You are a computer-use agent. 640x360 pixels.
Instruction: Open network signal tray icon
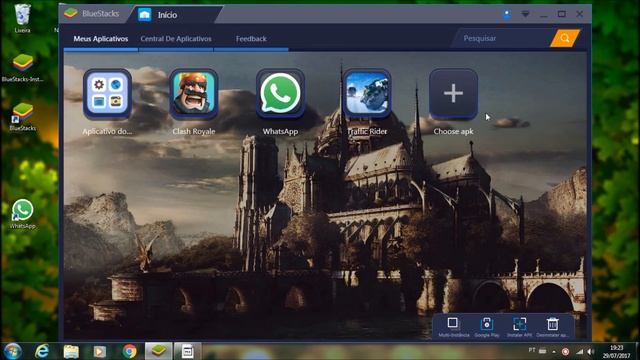point(580,351)
